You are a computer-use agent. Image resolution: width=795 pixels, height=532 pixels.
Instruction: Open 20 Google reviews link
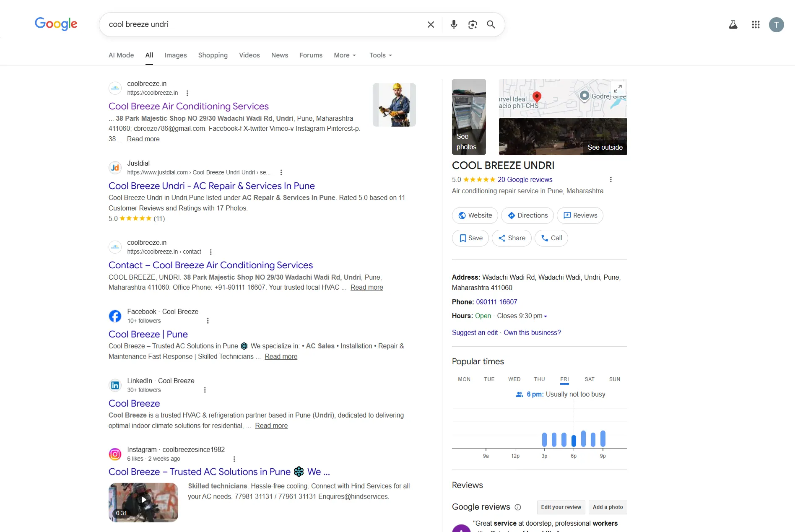click(x=525, y=179)
